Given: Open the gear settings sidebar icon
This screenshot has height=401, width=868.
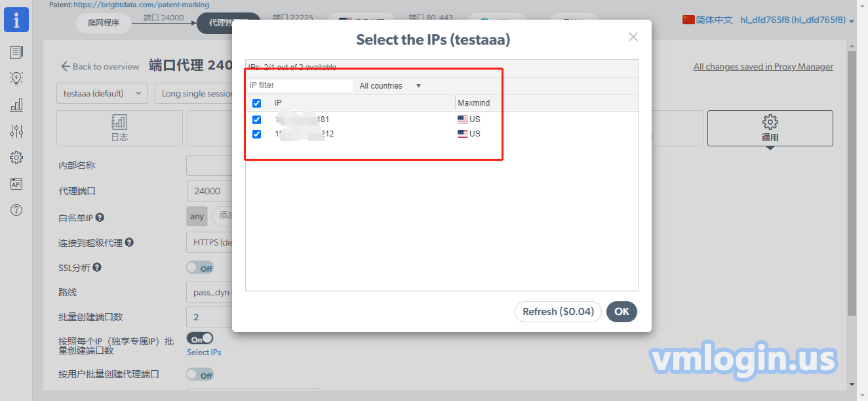Looking at the screenshot, I should tap(16, 158).
